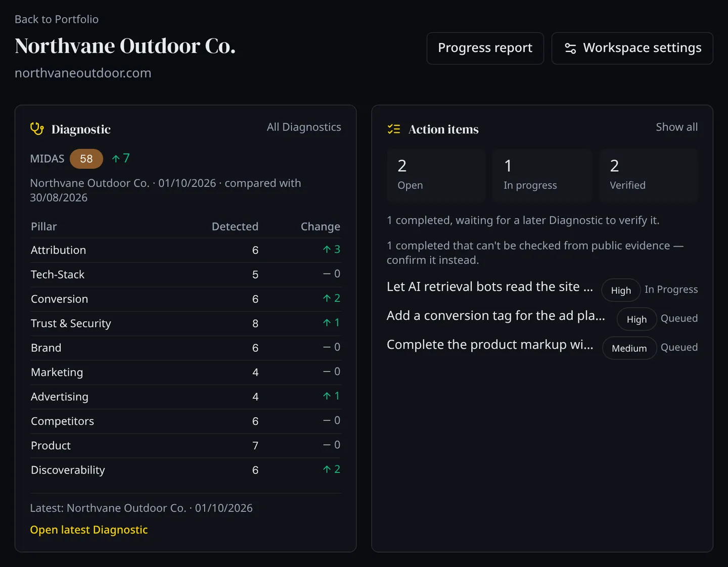Click the Change column header
Viewport: 728px width, 567px height.
pyautogui.click(x=321, y=226)
